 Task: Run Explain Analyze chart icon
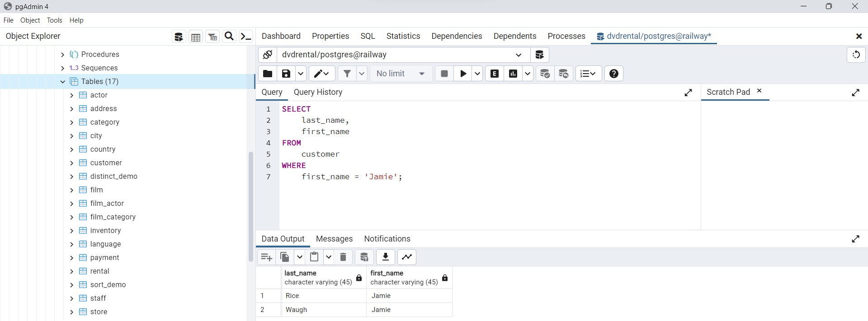pos(513,74)
